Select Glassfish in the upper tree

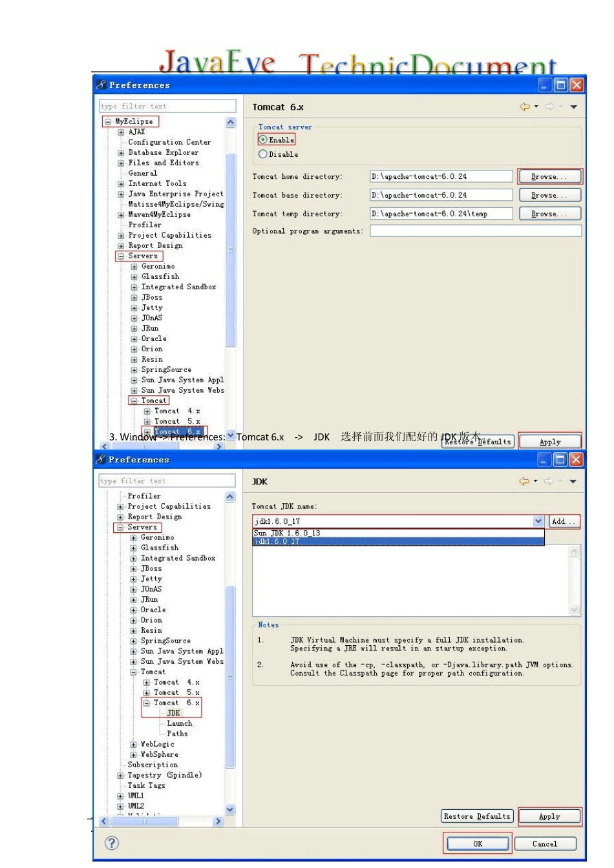click(160, 276)
